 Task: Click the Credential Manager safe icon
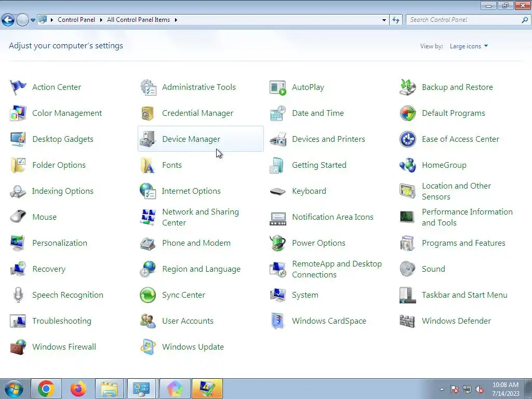(148, 113)
